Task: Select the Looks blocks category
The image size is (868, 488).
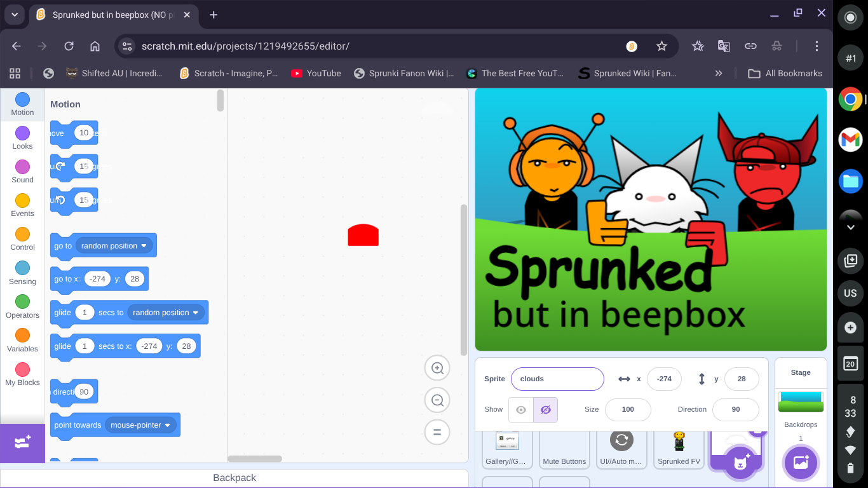Action: (22, 138)
